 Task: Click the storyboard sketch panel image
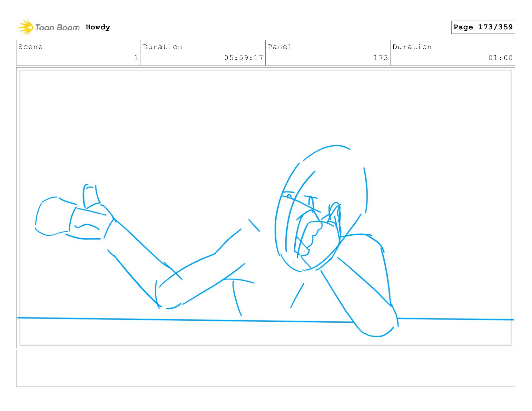point(265,208)
